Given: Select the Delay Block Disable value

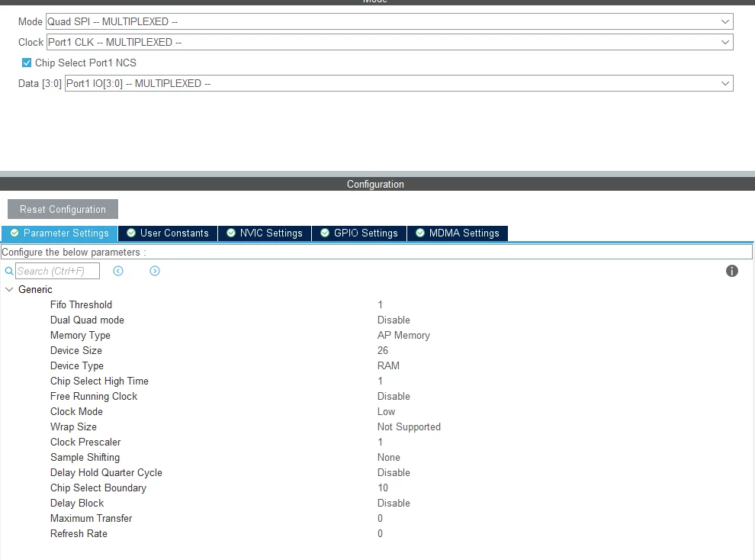Looking at the screenshot, I should [394, 504].
